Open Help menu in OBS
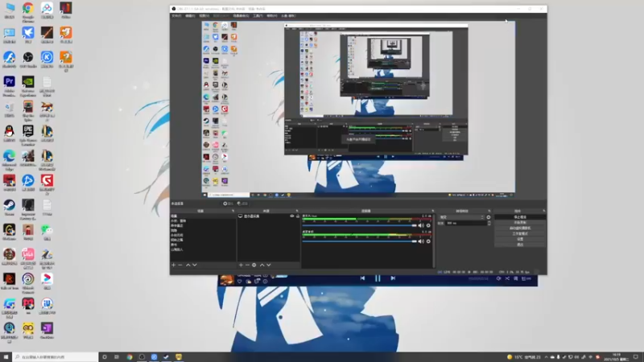Viewport: 644px width, 362px height. pos(272,15)
